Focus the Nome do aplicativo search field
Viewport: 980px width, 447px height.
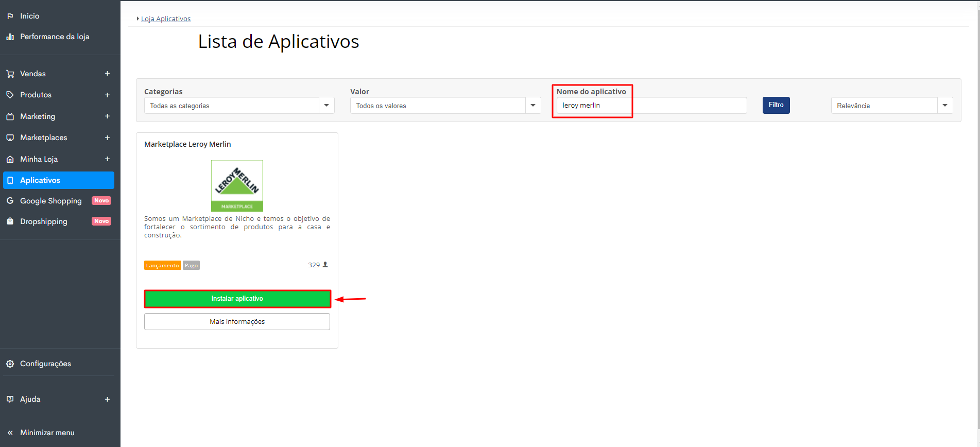tap(652, 105)
